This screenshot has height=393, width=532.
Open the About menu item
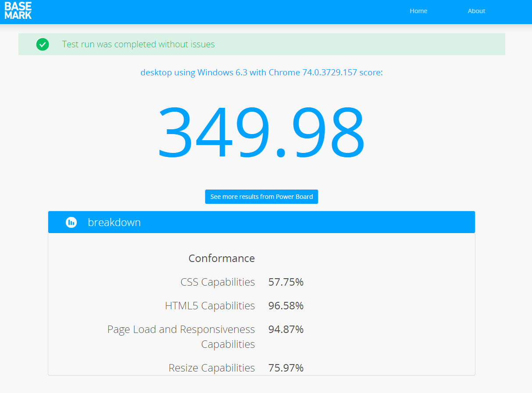coord(476,11)
